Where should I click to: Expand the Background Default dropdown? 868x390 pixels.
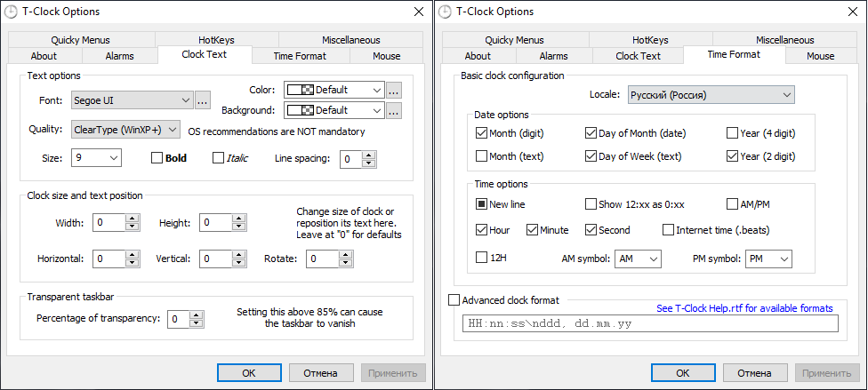click(x=334, y=111)
